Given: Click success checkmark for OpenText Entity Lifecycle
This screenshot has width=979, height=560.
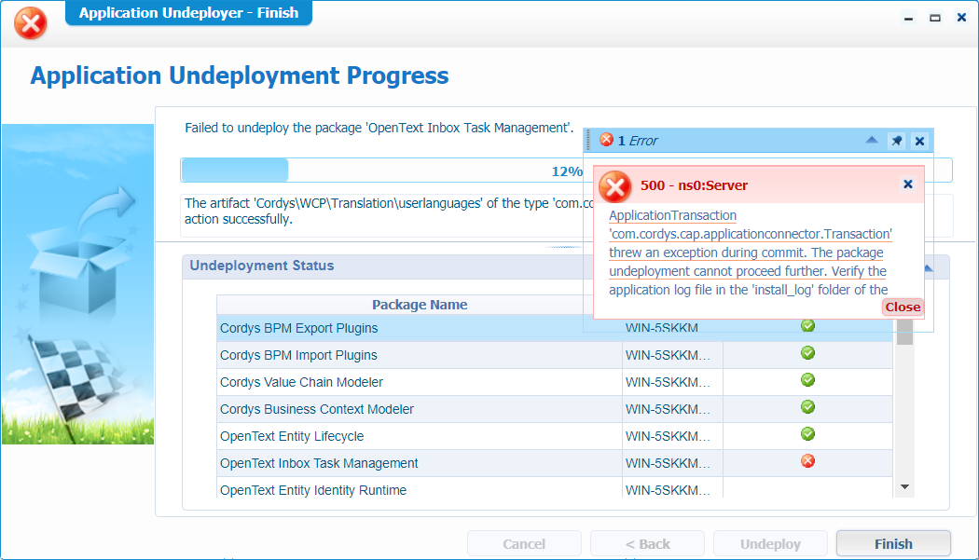Looking at the screenshot, I should tap(808, 434).
